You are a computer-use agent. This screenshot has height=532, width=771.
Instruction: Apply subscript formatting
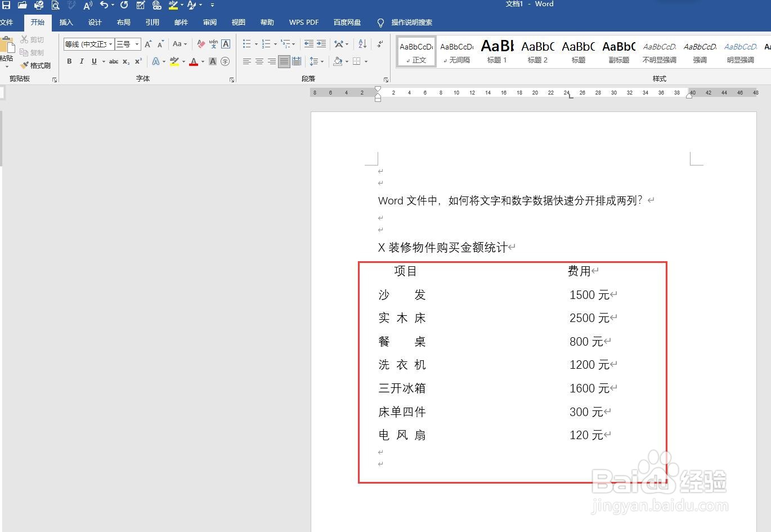point(125,61)
